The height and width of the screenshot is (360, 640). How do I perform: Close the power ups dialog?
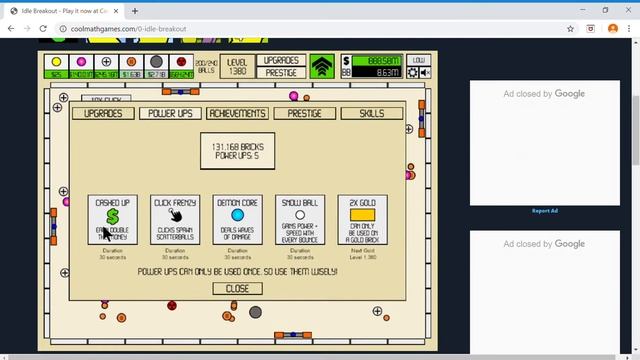pyautogui.click(x=238, y=289)
